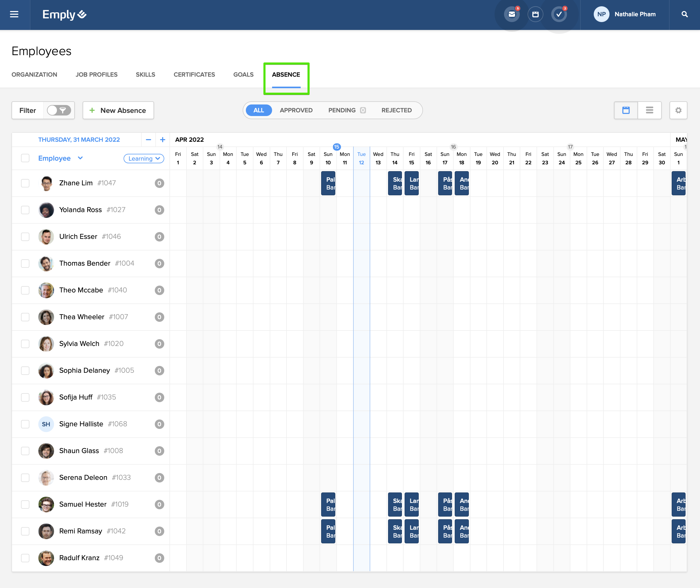This screenshot has height=588, width=700.
Task: Open the messages envelope icon
Action: pos(512,14)
